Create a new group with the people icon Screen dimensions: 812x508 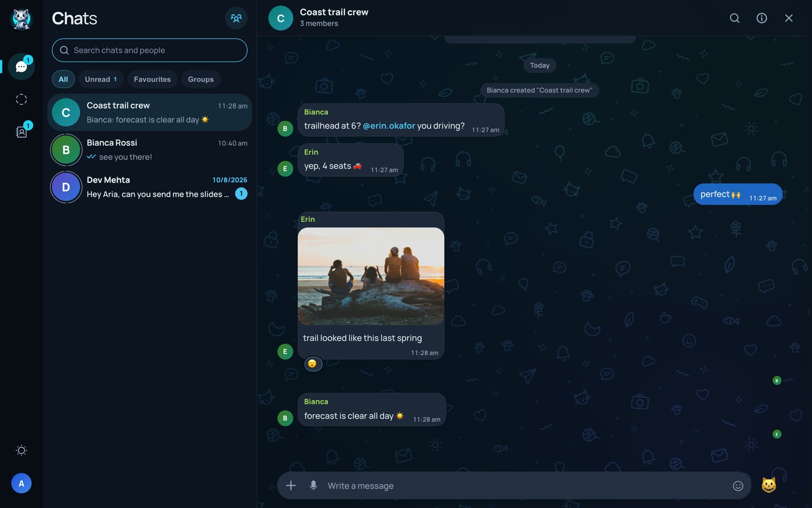click(x=236, y=18)
